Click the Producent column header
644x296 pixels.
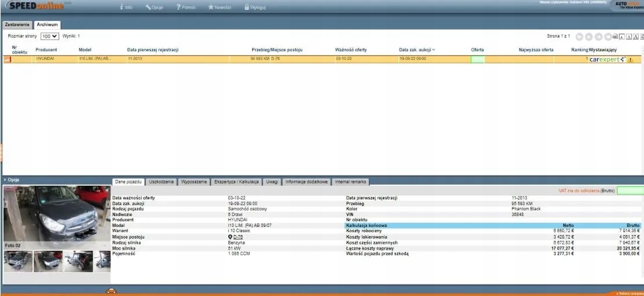pos(46,50)
